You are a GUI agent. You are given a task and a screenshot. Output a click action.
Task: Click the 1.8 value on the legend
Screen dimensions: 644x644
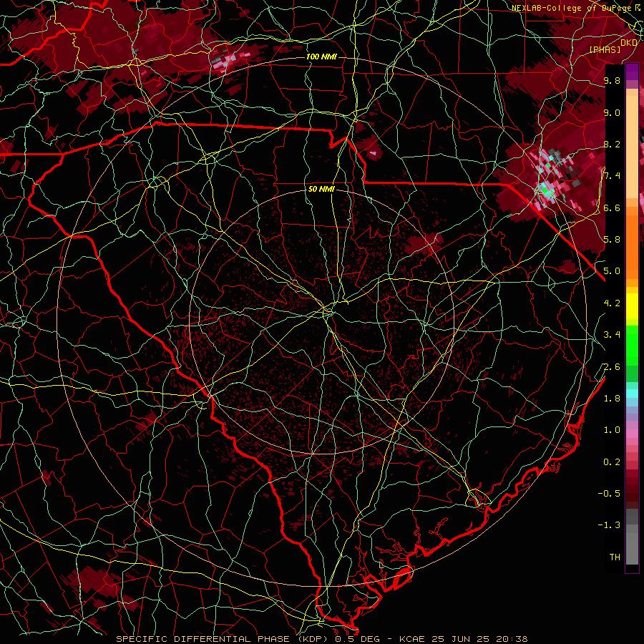coord(612,399)
